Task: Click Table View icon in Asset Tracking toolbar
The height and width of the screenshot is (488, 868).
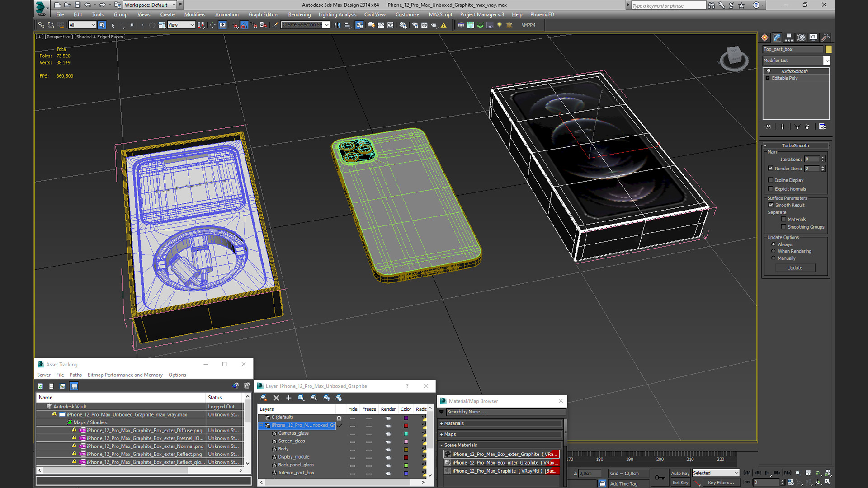Action: (x=74, y=386)
